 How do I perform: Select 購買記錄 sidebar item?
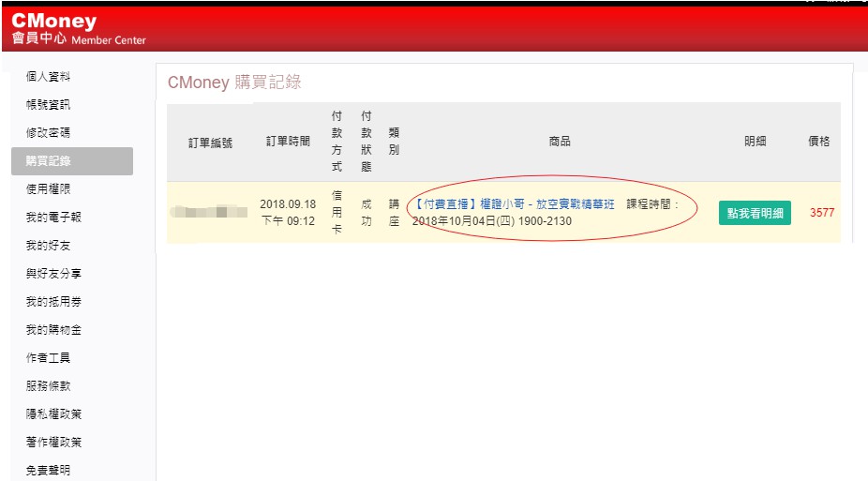click(72, 161)
